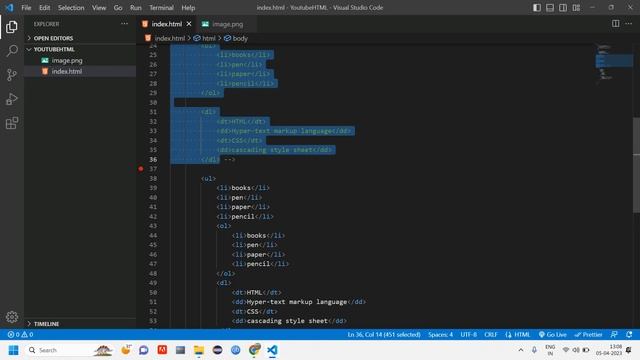Open the chat app on the taskbar
The image size is (640, 360).
(144, 350)
